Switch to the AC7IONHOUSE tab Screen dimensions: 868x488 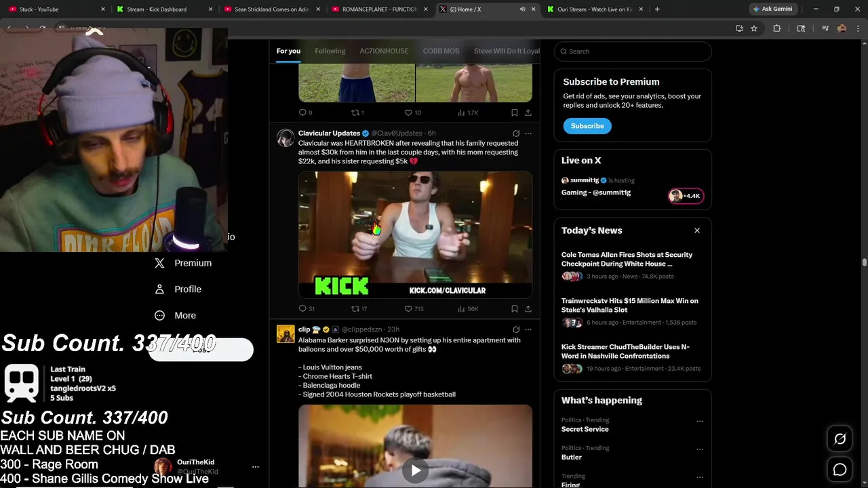384,51
